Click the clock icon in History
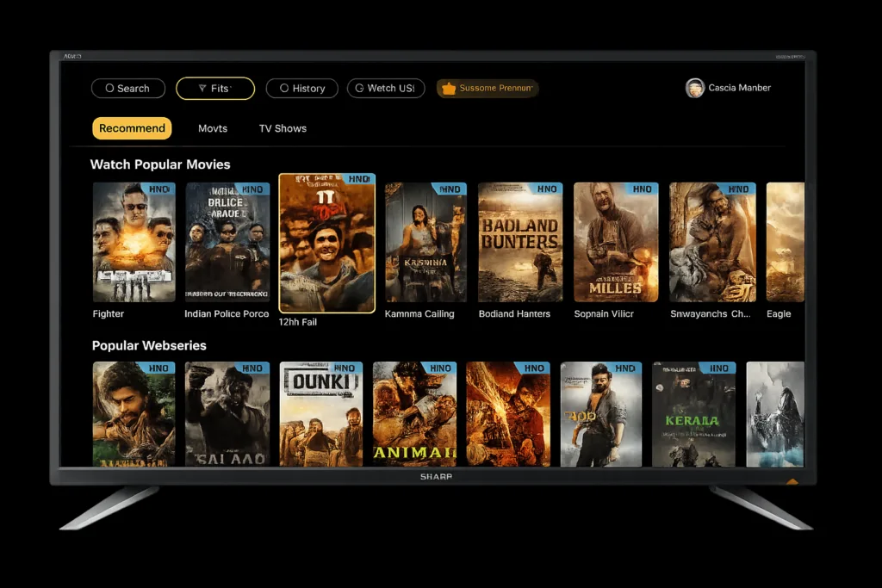 (284, 89)
